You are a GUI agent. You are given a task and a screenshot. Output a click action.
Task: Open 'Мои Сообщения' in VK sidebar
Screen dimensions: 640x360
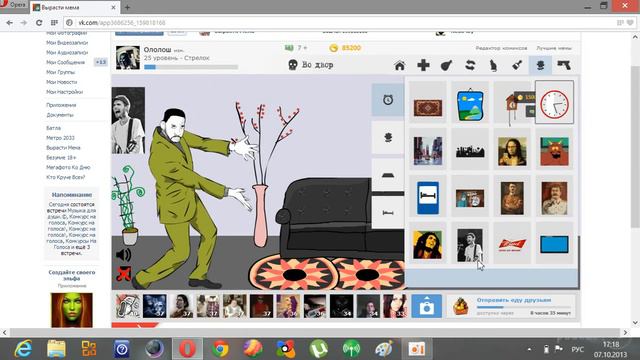pos(65,62)
